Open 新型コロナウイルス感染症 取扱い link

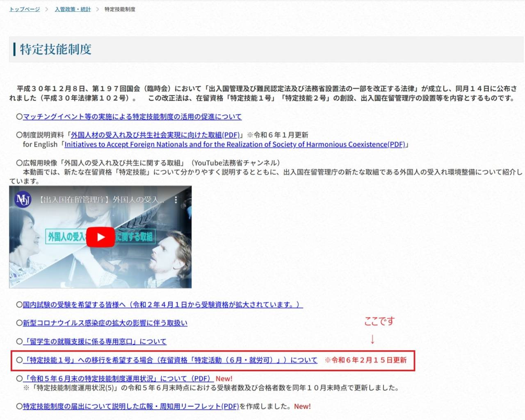click(105, 323)
